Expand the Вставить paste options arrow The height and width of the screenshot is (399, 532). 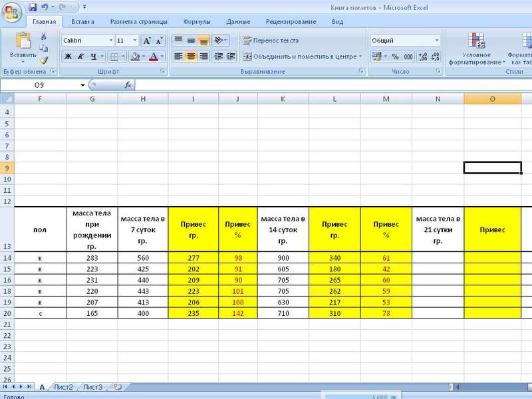[23, 62]
